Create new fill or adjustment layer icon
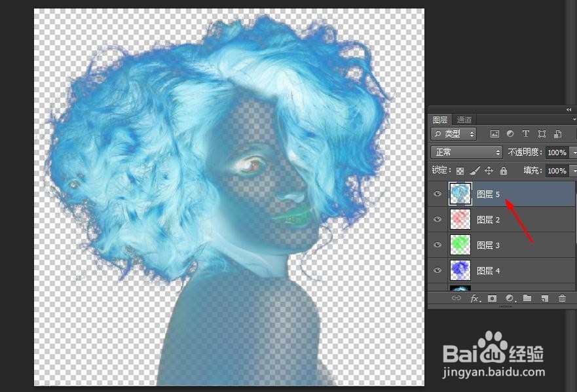577x392 pixels. [510, 298]
